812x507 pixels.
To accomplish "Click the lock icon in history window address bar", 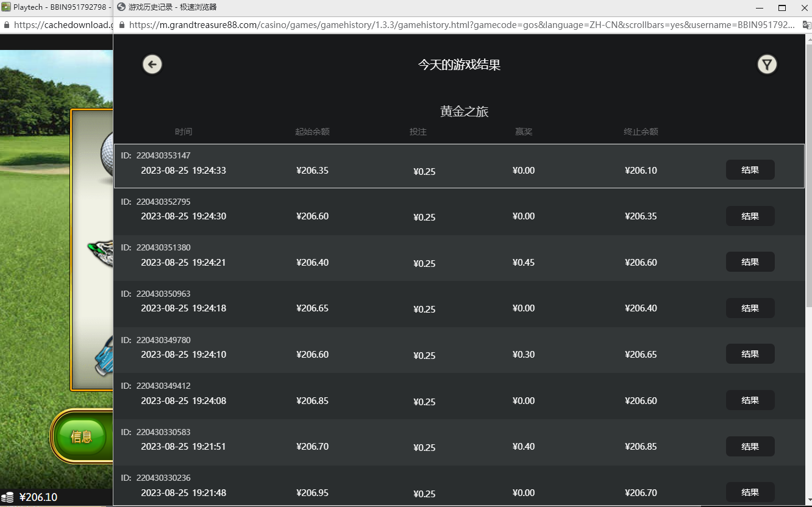I will [x=122, y=25].
